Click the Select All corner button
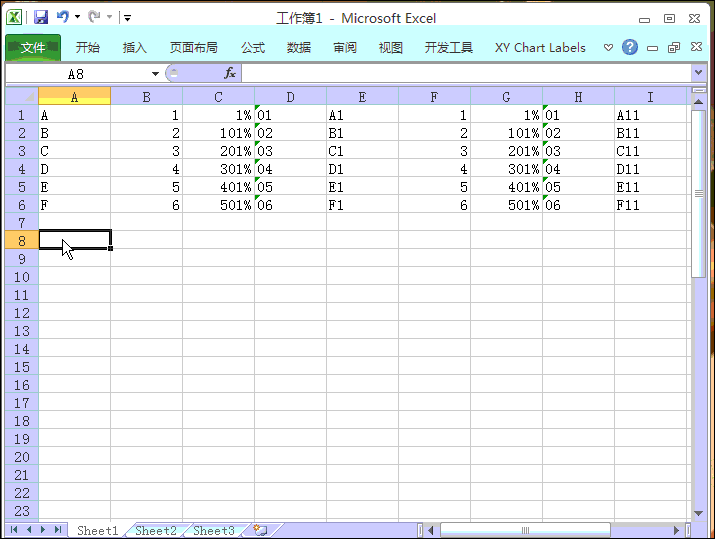 coord(21,96)
